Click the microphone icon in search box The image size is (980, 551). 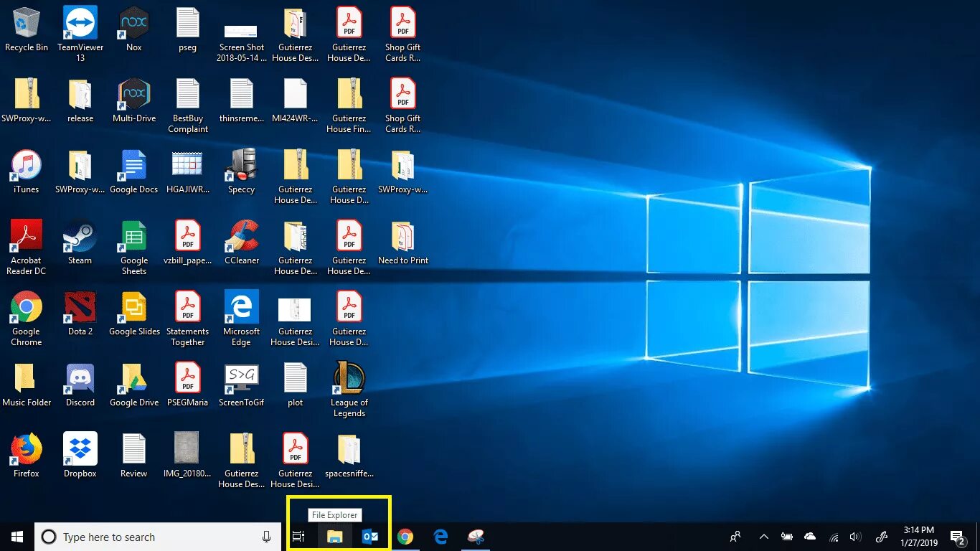267,537
